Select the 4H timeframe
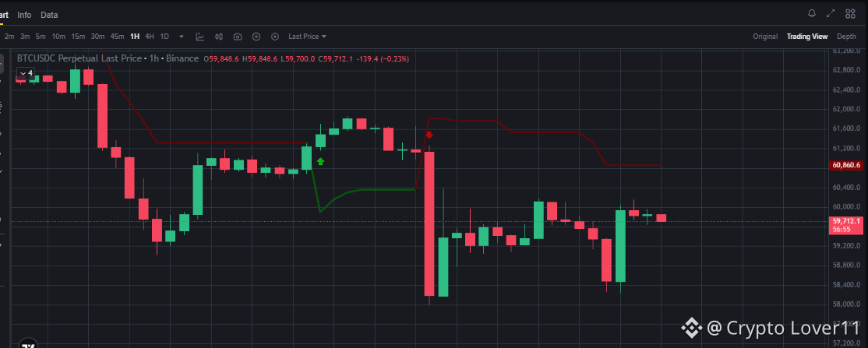Viewport: 868px width, 348px height. tap(150, 37)
